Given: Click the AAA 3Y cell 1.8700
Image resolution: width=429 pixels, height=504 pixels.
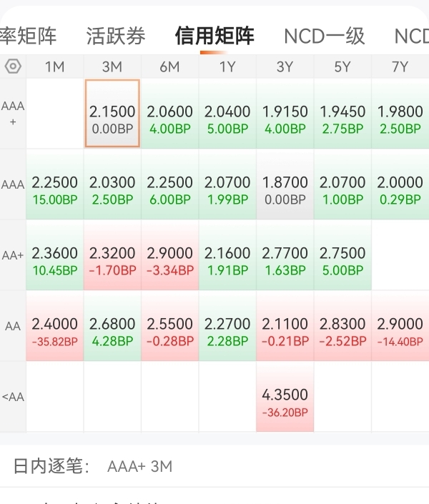Looking at the screenshot, I should coord(285,184).
